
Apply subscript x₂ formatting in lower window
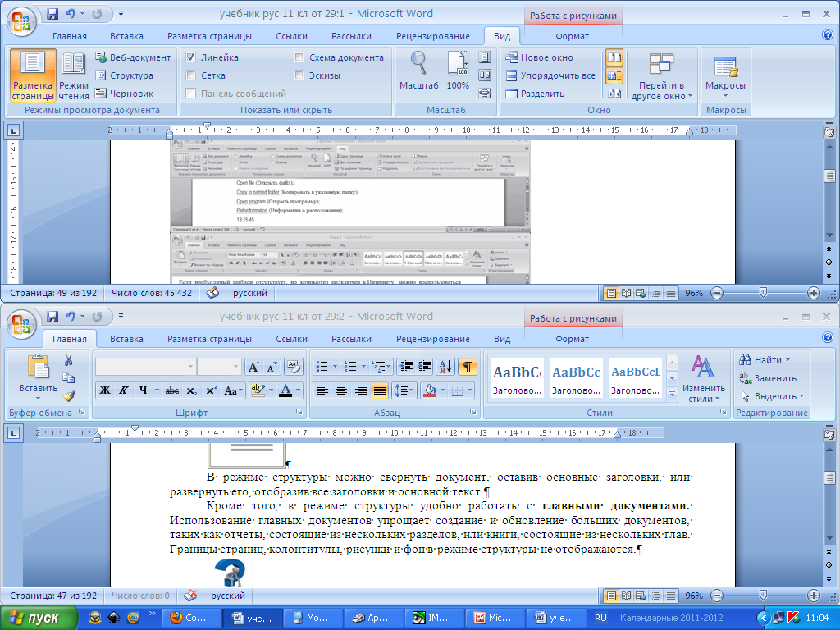click(x=192, y=390)
